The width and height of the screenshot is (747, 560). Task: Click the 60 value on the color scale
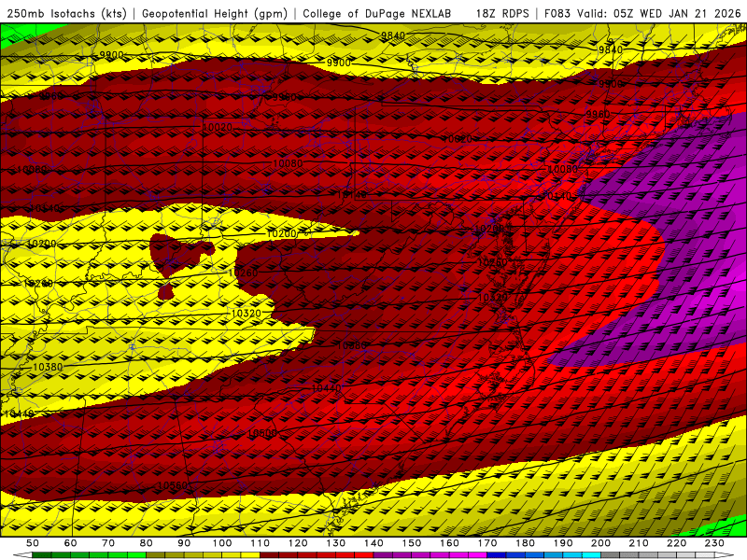click(x=71, y=543)
